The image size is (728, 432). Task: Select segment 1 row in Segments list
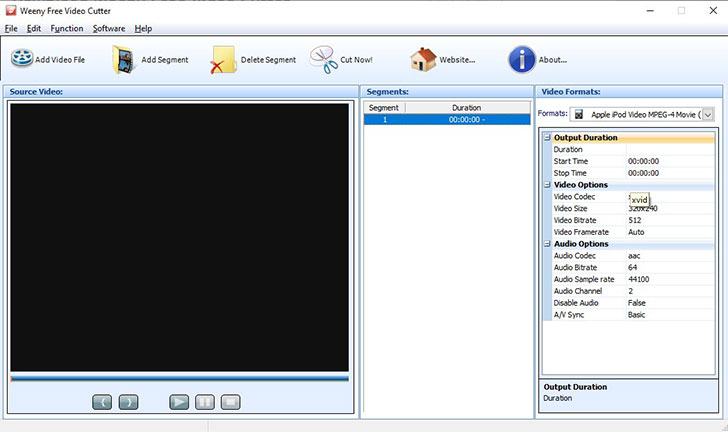446,120
